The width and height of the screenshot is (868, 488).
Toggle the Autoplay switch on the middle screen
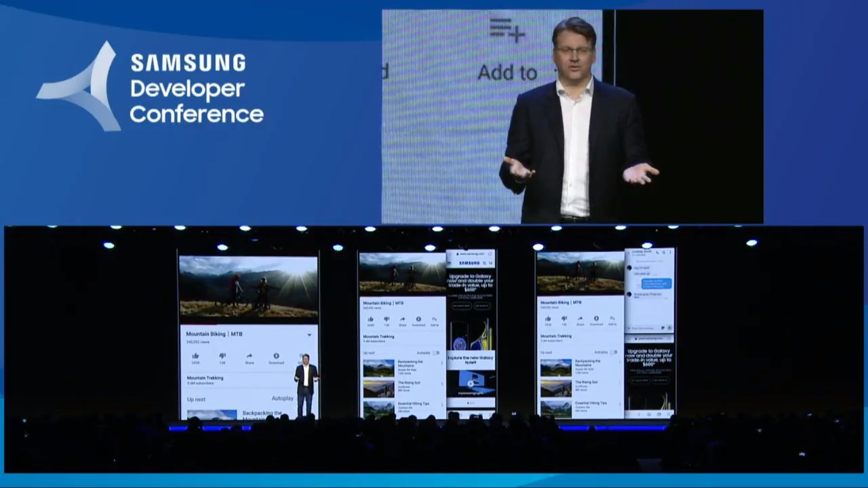(436, 353)
